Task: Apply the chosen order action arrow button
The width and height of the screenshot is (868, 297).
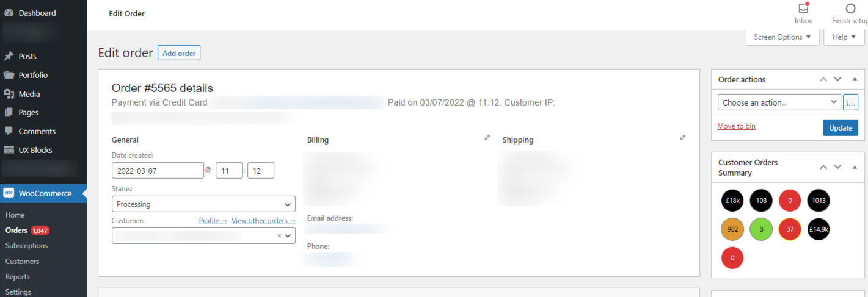Action: pos(850,102)
